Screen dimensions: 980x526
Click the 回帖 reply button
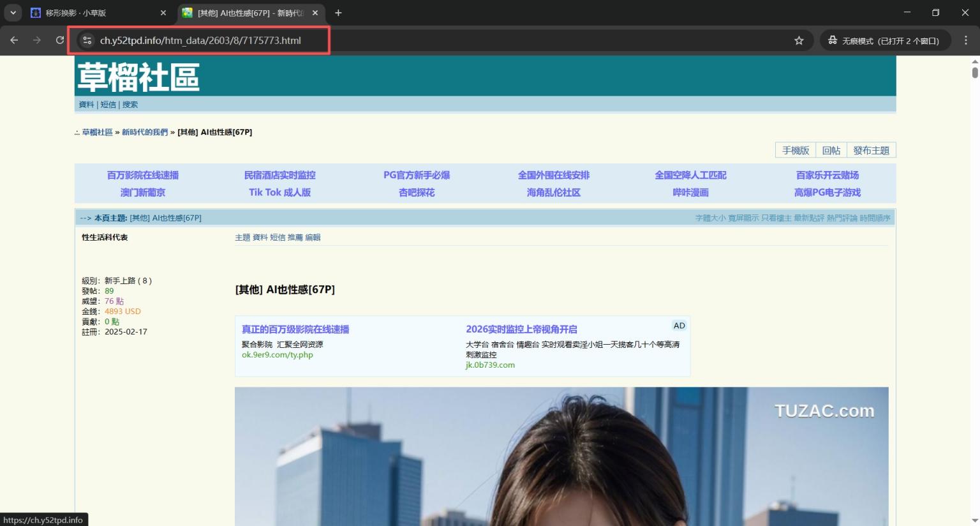[x=831, y=151]
